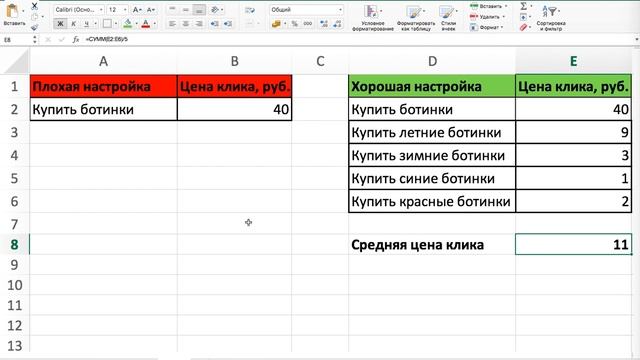
Task: Align text right
Action: point(199,24)
